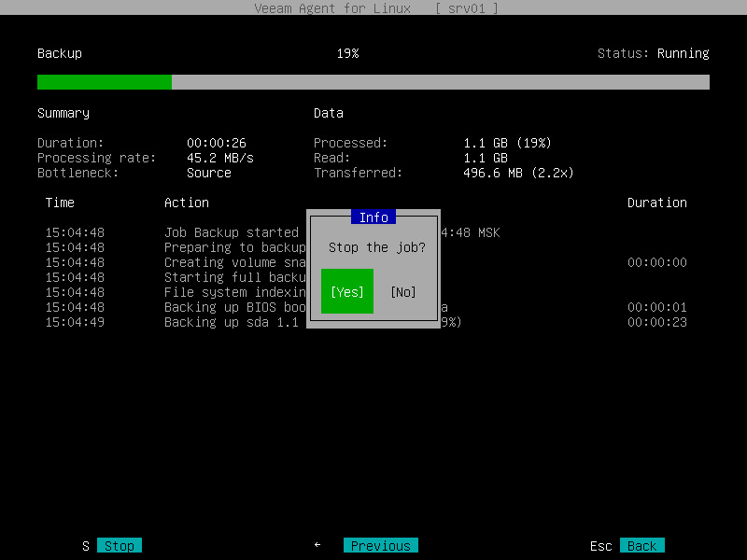This screenshot has height=560, width=747.
Task: Go to the Previous screen
Action: pos(380,545)
